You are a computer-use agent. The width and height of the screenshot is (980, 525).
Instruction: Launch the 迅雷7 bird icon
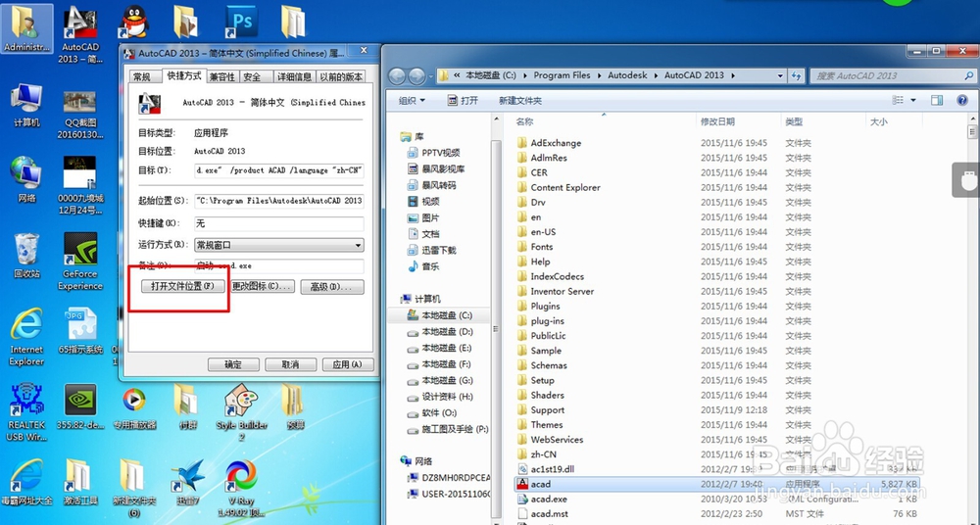[187, 483]
